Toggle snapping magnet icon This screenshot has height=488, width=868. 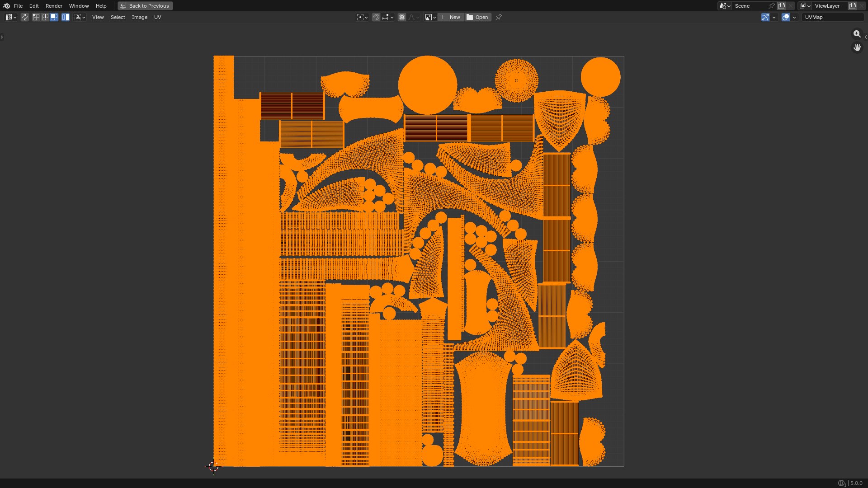(376, 17)
